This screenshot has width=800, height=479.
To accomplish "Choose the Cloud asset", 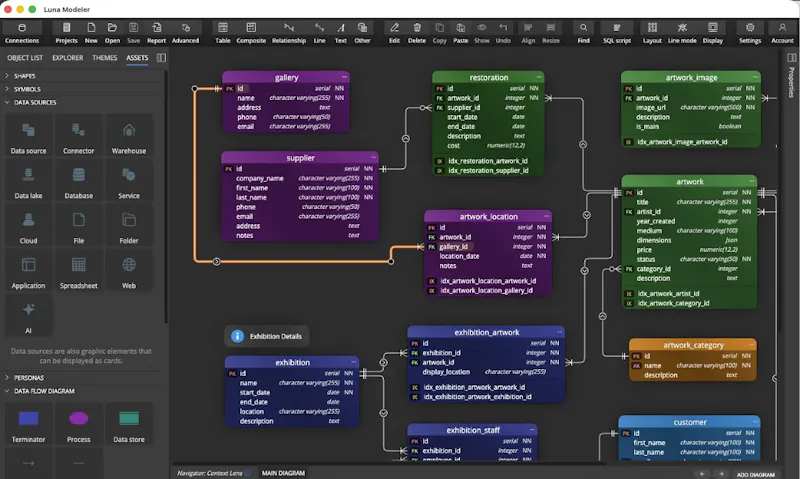I will coord(29,226).
